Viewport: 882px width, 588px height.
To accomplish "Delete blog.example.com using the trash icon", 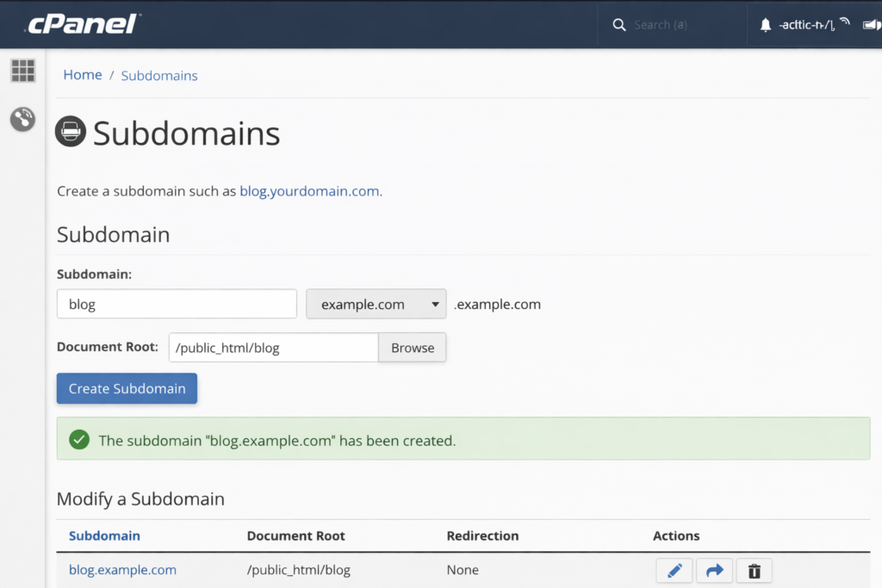I will pos(754,570).
